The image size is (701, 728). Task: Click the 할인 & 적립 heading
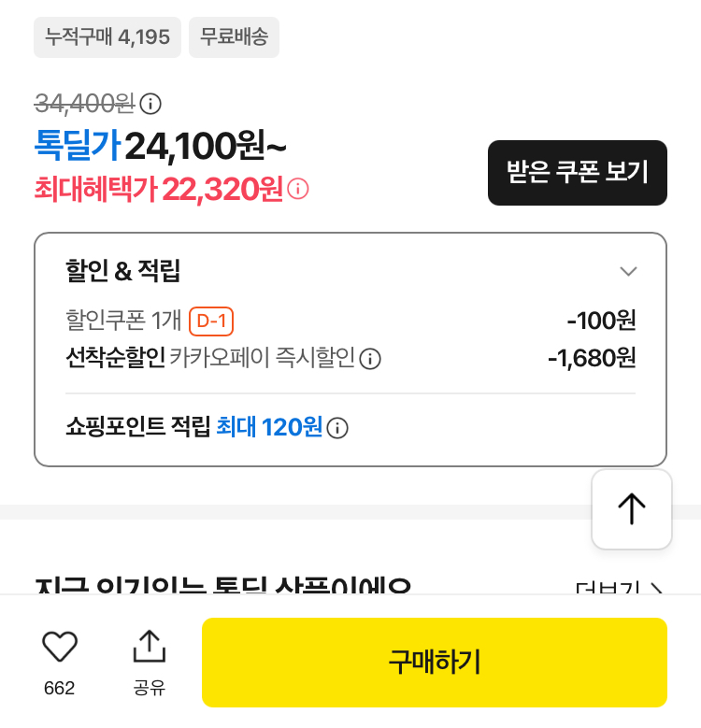click(122, 271)
